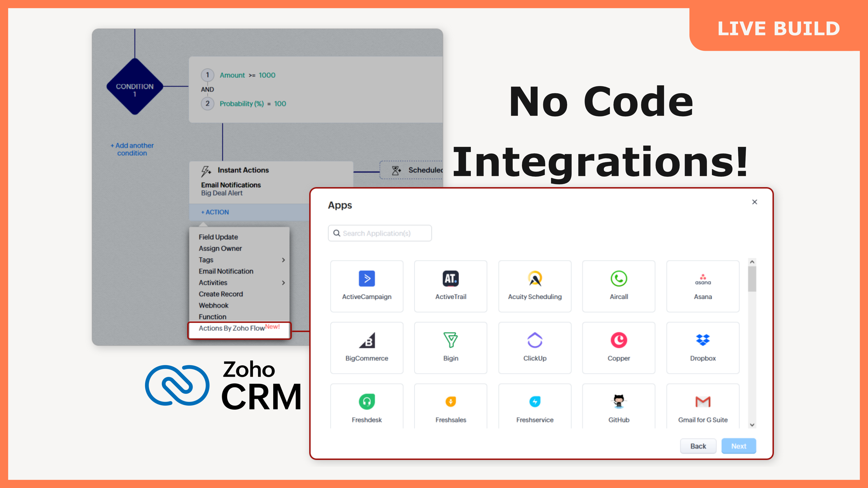Select the Aircall phone icon

coord(619,279)
